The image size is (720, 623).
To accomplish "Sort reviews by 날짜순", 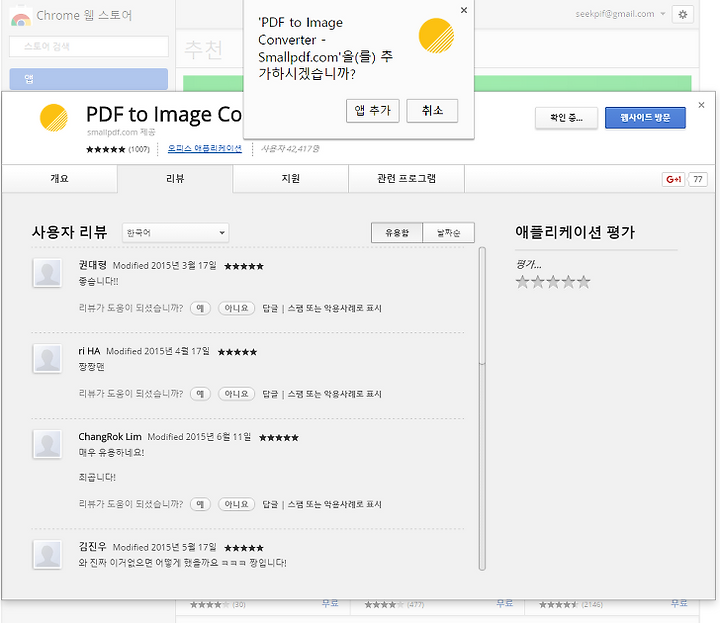I will (449, 233).
